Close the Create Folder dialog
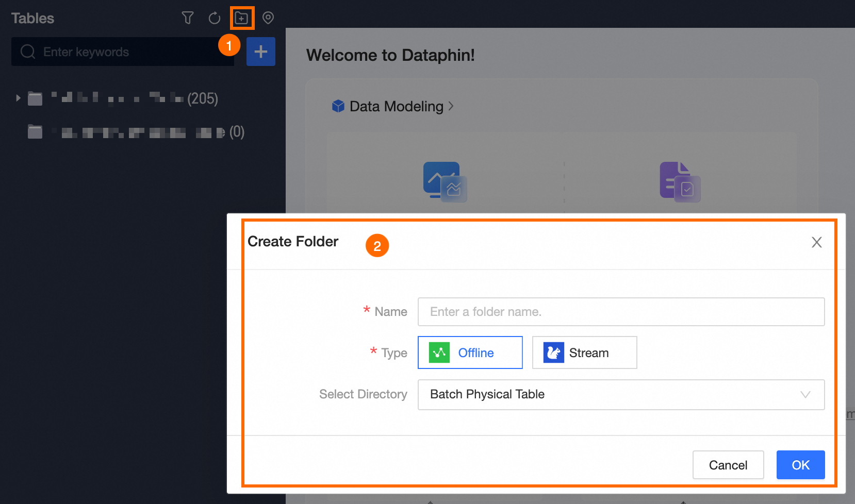Viewport: 855px width, 504px height. [817, 242]
